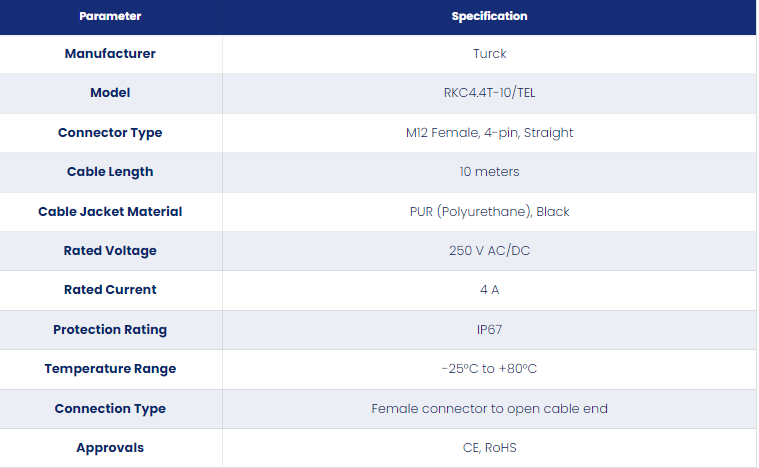Select the Cable Length label
The height and width of the screenshot is (468, 759).
110,172
